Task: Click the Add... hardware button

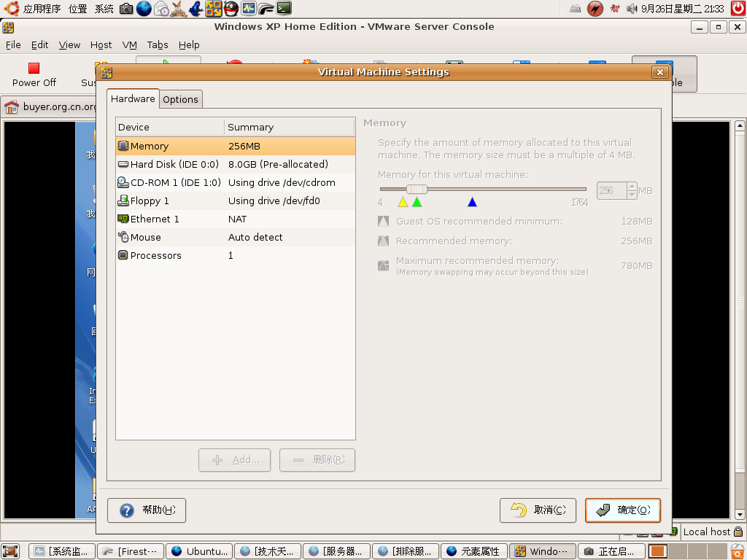Action: pyautogui.click(x=234, y=460)
